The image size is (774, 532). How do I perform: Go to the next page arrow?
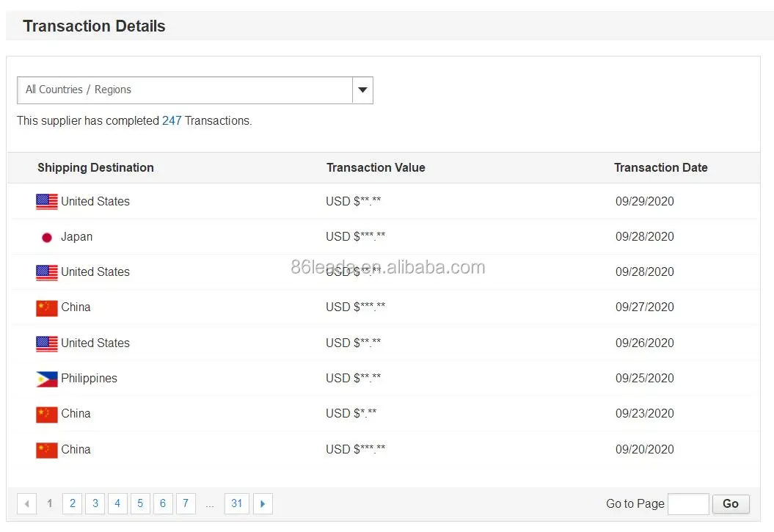[x=263, y=503]
